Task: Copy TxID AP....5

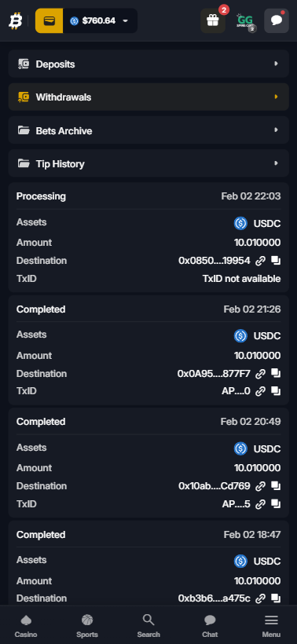Action: (x=276, y=504)
